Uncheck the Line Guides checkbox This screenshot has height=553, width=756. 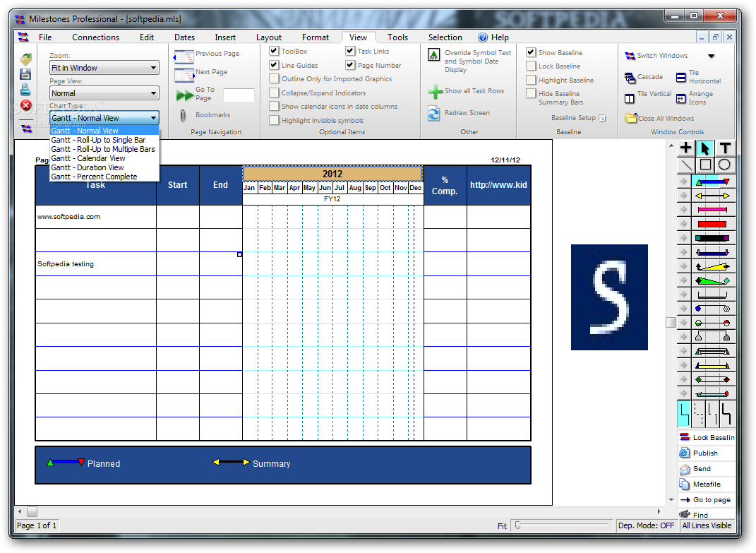pyautogui.click(x=274, y=65)
